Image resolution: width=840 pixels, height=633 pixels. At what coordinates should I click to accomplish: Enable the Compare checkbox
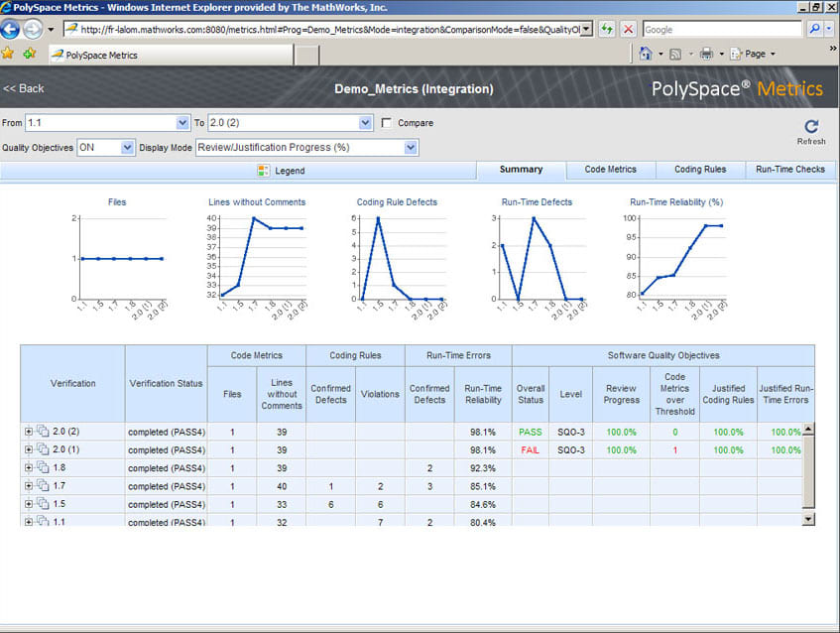point(385,123)
